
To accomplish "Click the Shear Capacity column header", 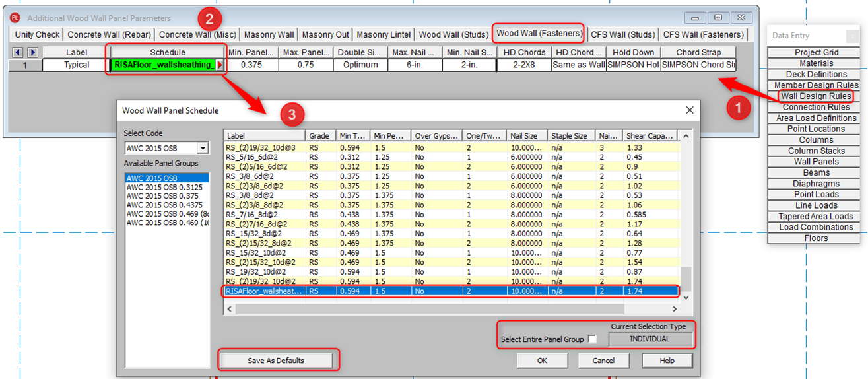I will pyautogui.click(x=650, y=135).
